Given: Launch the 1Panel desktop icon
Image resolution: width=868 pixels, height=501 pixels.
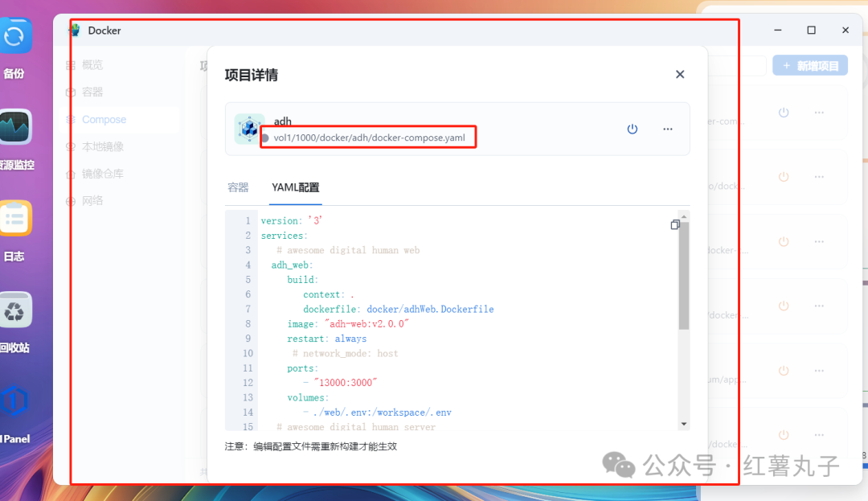Looking at the screenshot, I should click(x=14, y=401).
